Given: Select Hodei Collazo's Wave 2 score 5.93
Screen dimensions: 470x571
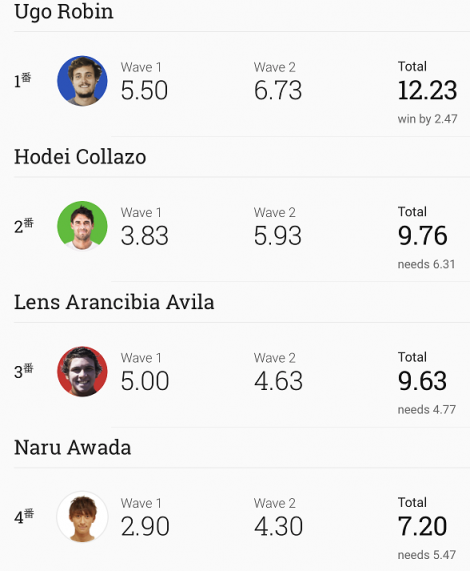Looking at the screenshot, I should tap(278, 236).
